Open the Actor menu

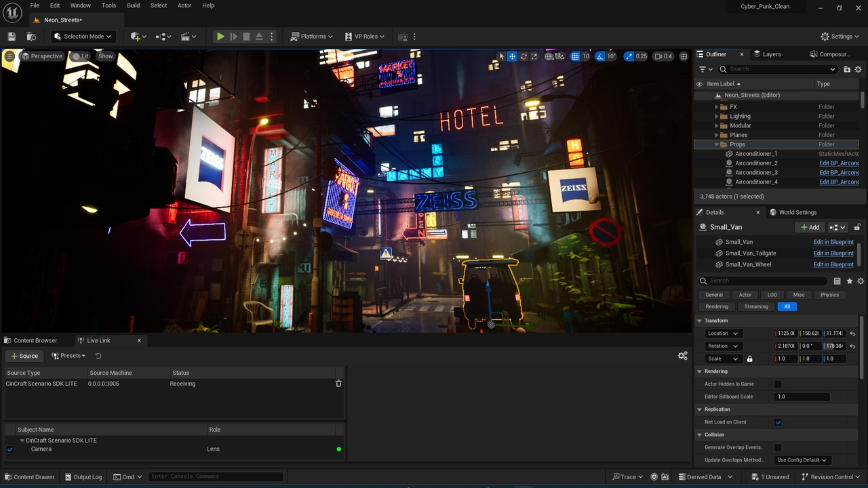pos(184,5)
